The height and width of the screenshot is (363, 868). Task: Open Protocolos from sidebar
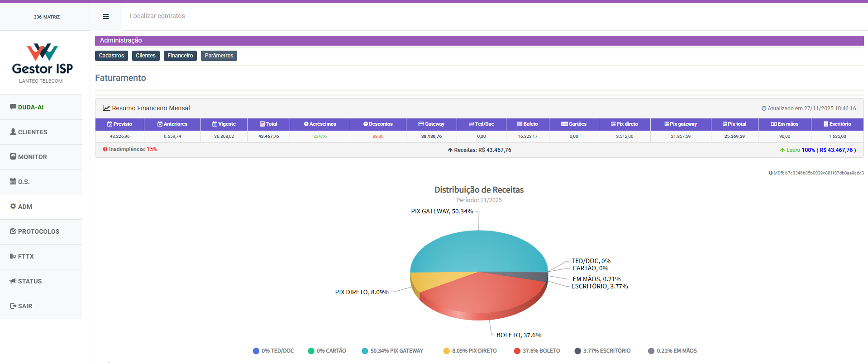[38, 231]
